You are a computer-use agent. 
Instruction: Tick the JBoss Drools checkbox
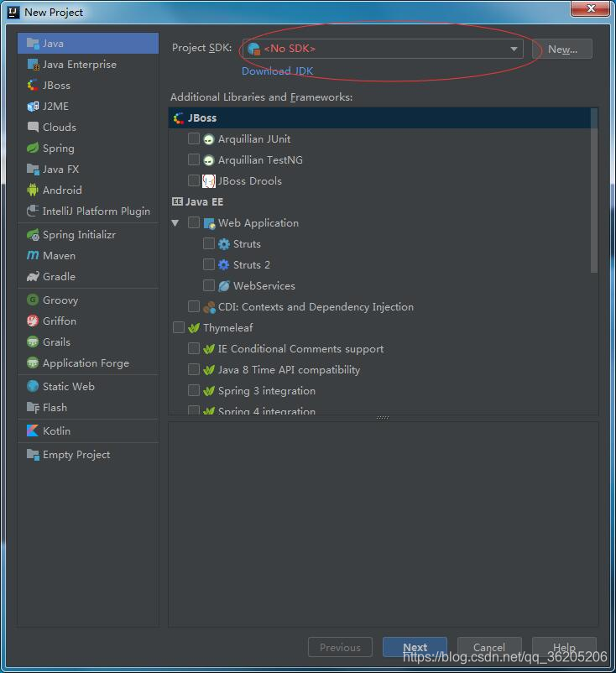pos(194,180)
